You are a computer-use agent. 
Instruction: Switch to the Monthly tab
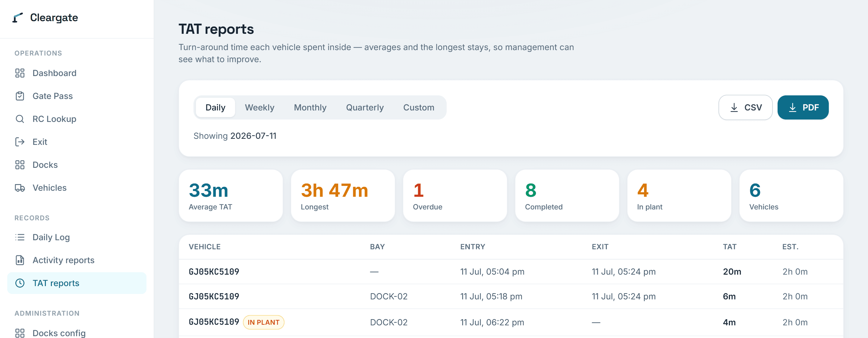pos(310,108)
